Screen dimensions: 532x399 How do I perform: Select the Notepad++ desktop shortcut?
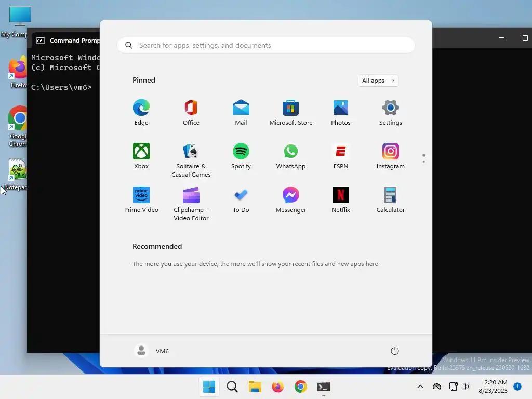pos(16,175)
